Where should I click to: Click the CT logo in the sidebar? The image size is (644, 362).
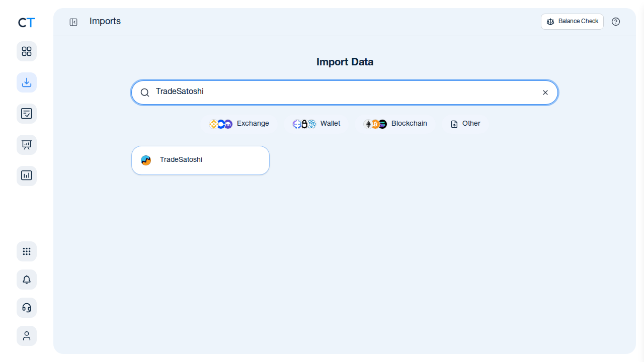pos(27,23)
